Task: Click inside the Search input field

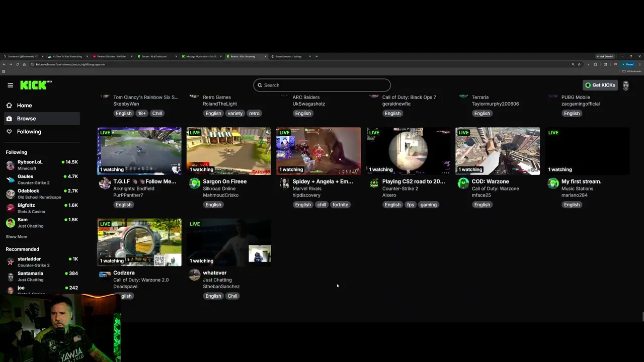Action: pos(322,85)
